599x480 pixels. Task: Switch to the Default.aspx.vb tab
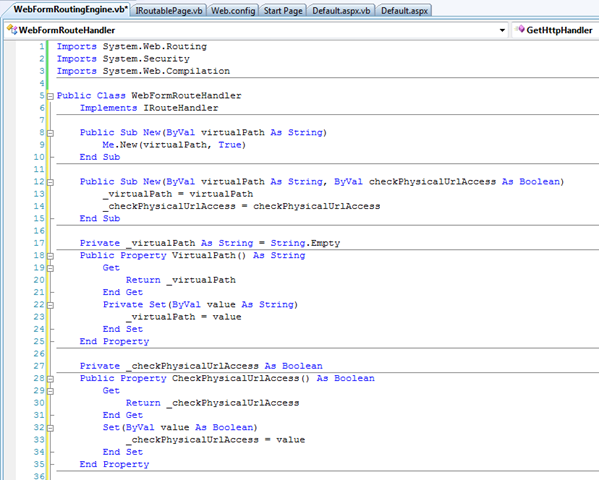point(341,11)
